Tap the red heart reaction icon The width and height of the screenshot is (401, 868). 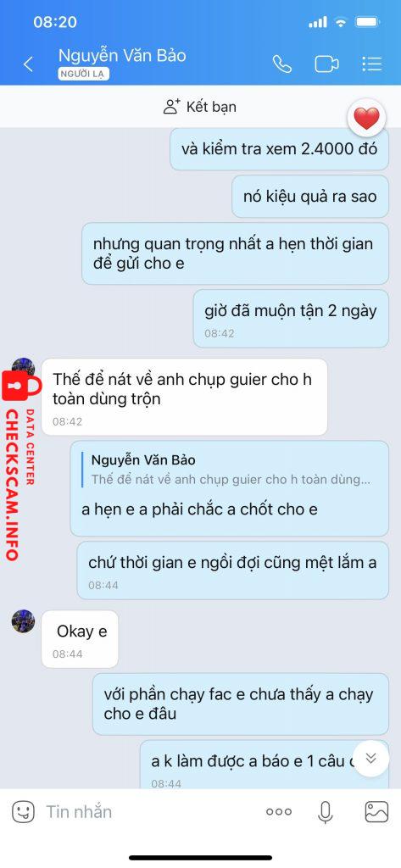(366, 118)
